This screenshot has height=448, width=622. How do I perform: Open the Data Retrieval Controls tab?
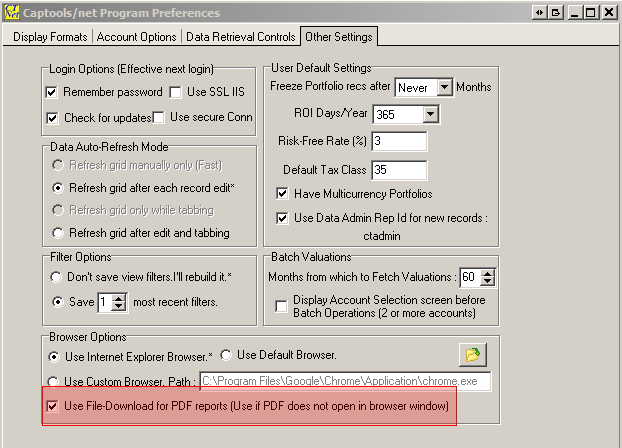point(239,37)
